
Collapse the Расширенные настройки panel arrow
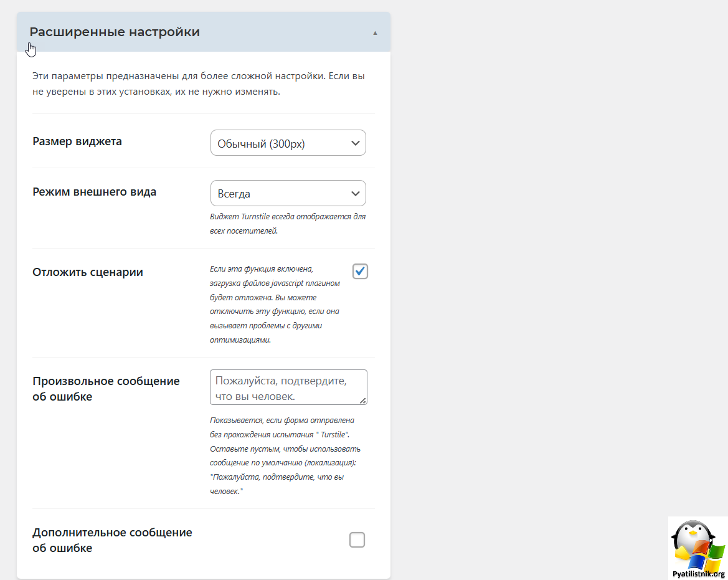(x=375, y=33)
